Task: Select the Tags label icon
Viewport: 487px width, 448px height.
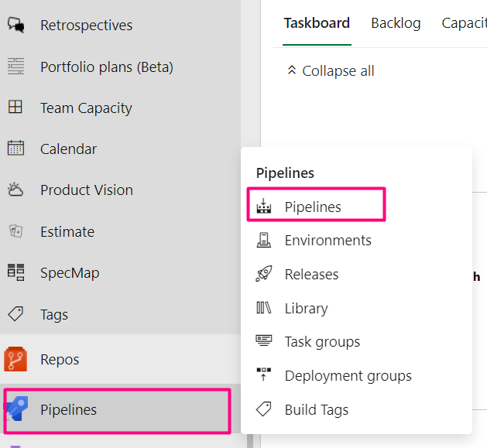Action: click(x=15, y=314)
